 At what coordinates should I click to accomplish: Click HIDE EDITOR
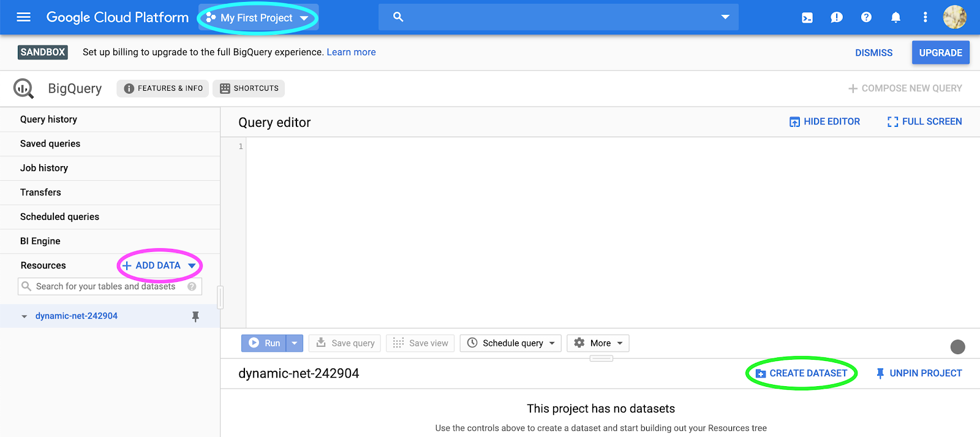(x=824, y=121)
